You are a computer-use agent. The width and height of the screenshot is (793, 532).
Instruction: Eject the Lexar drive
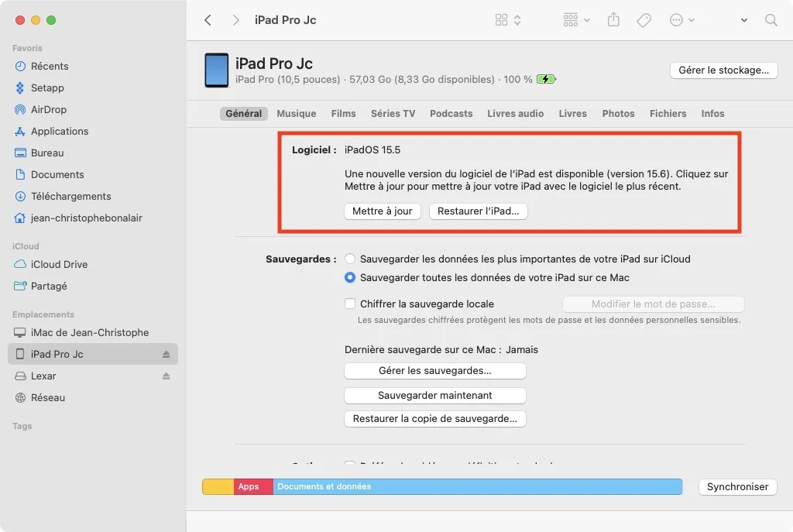point(166,376)
